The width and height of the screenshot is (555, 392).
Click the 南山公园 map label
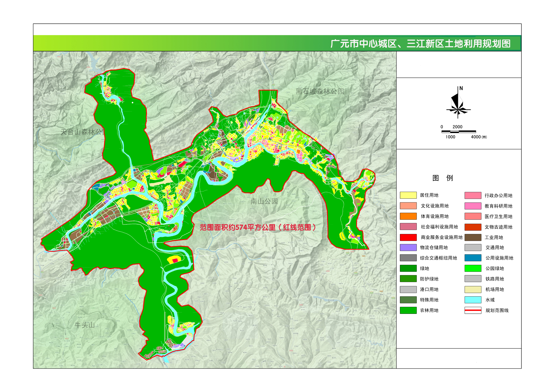point(264,201)
